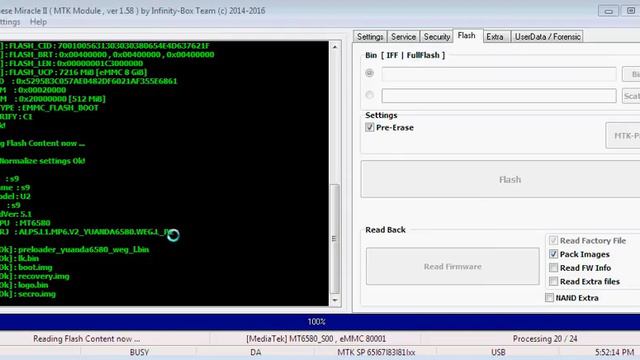
Task: Click the large Flash button
Action: 500,179
